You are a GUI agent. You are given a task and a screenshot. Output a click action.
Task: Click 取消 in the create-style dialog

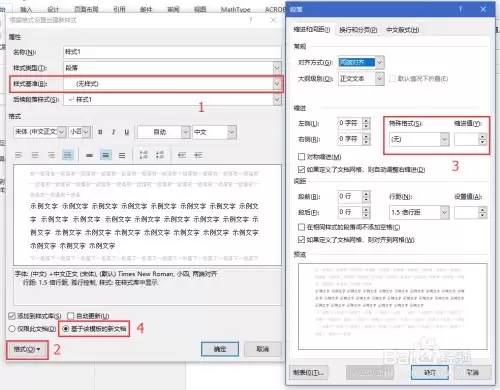(x=263, y=349)
